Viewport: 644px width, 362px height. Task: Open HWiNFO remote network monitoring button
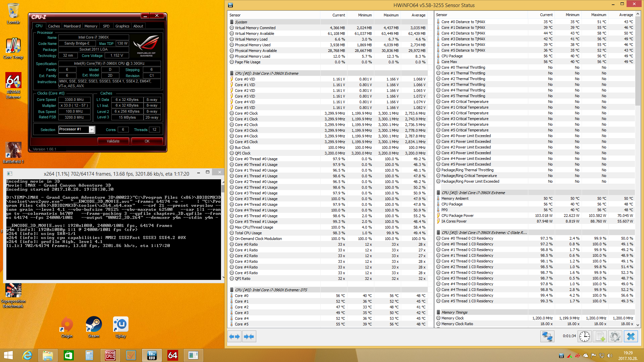[x=547, y=337]
